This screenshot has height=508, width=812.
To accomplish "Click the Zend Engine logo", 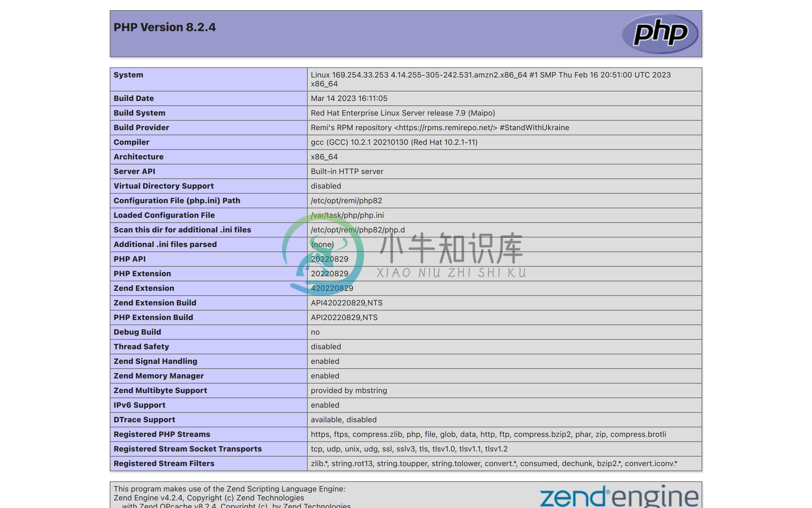I will coord(619,496).
